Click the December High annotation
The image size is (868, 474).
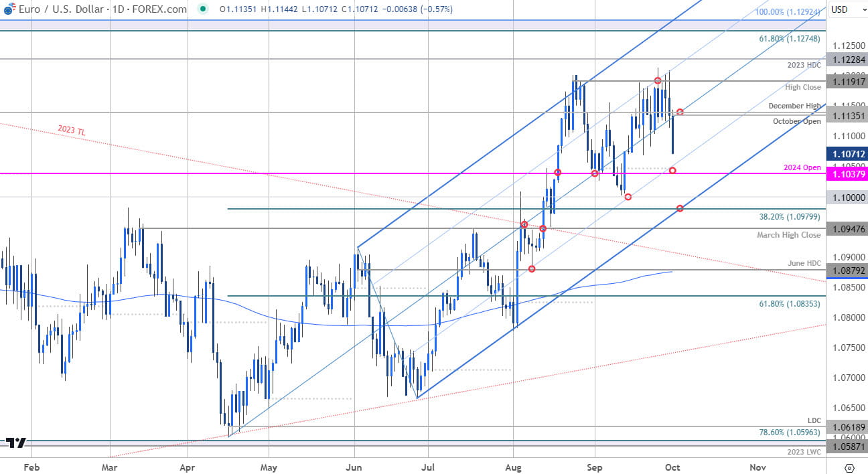coord(795,106)
